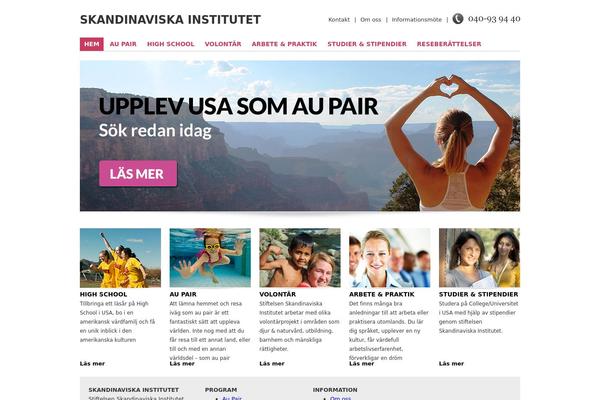Click the SKANDINAVISKA INSTITUTET site logo

pos(170,20)
